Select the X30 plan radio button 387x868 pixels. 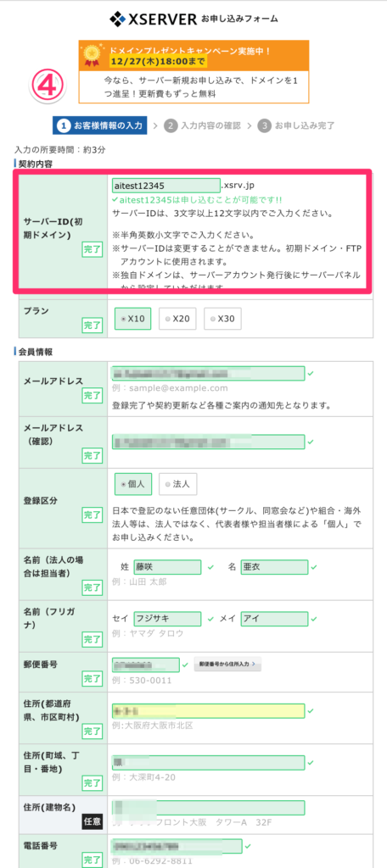[x=222, y=319]
